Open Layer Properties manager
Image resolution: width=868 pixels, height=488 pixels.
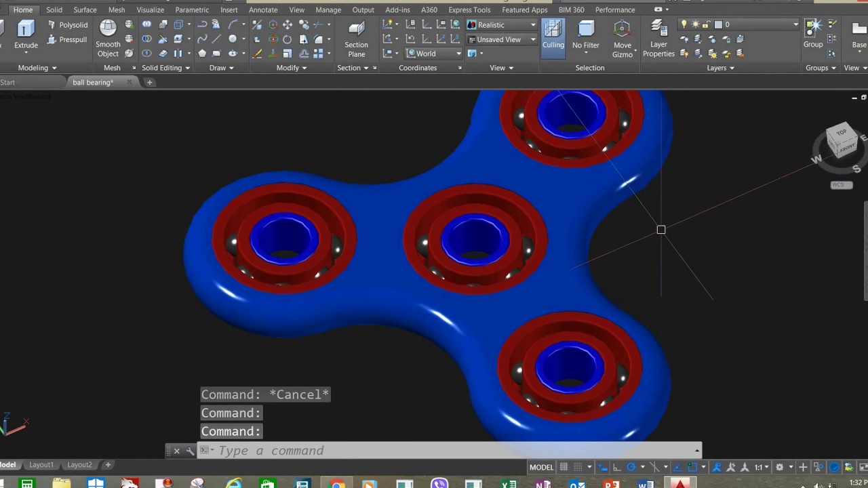point(658,38)
